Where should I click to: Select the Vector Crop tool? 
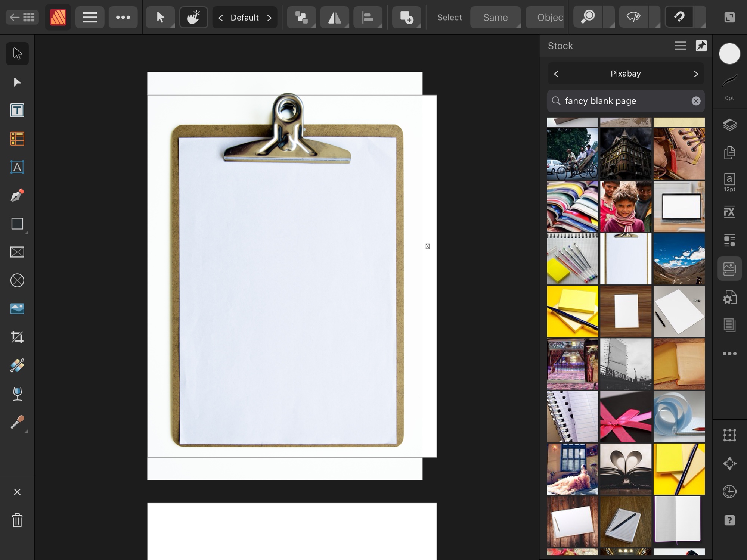click(17, 337)
